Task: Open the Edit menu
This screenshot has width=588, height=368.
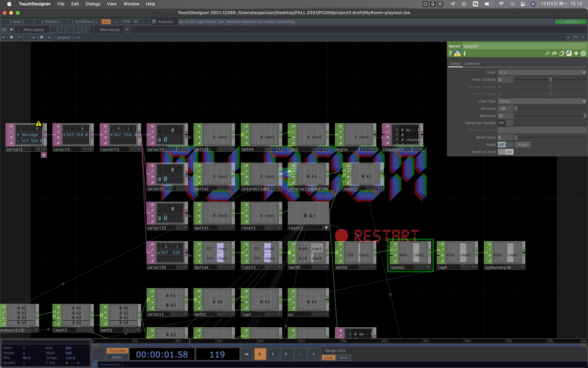Action: coord(75,4)
